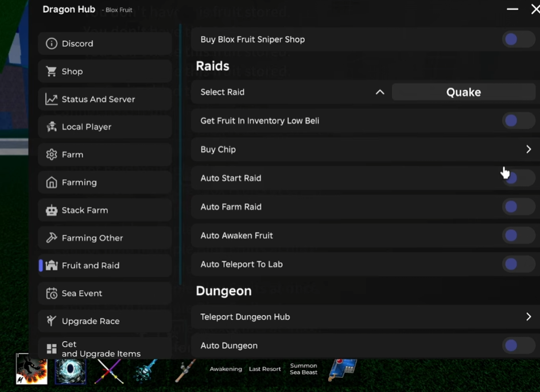540x392 pixels.
Task: Expand the Buy Chip arrow
Action: coord(529,149)
